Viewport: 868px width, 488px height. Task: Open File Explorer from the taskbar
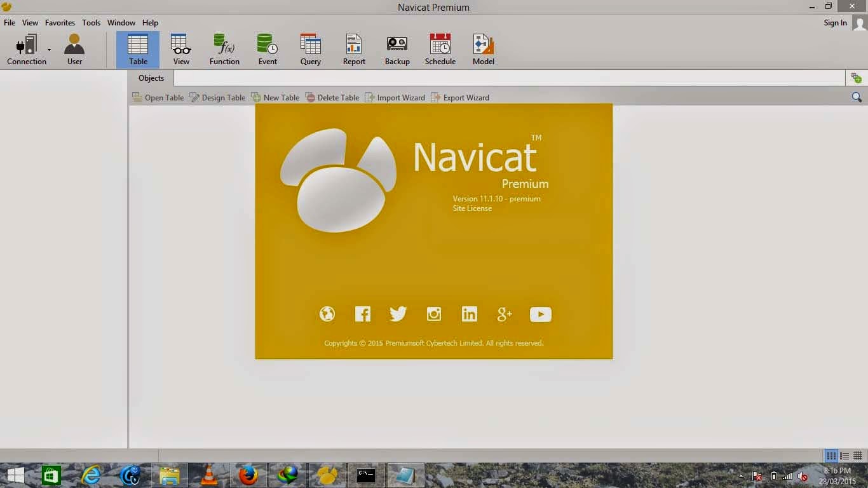(170, 475)
